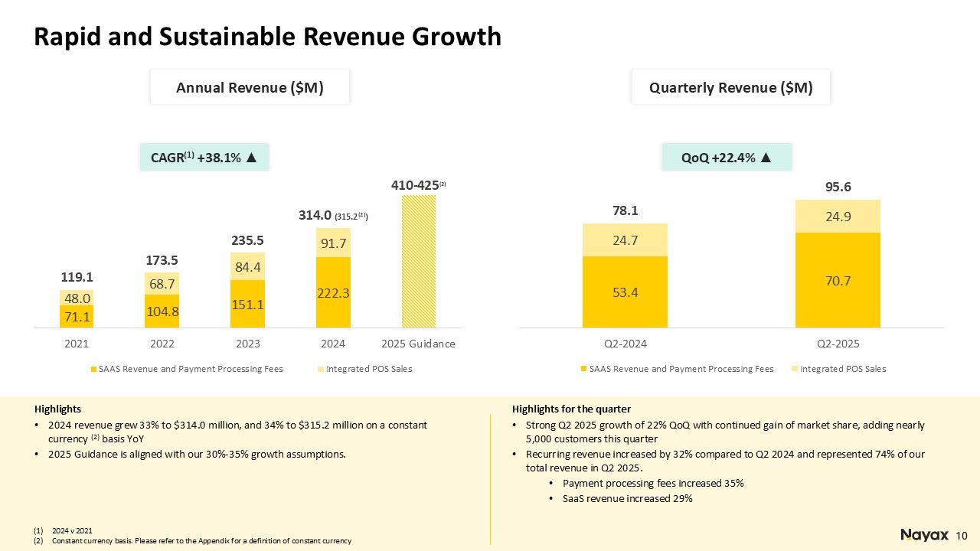Click the constant currency basis footnote
980x551 pixels.
[x=201, y=541]
